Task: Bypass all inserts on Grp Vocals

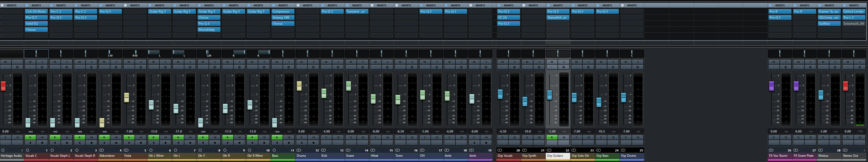Action: 499,6
